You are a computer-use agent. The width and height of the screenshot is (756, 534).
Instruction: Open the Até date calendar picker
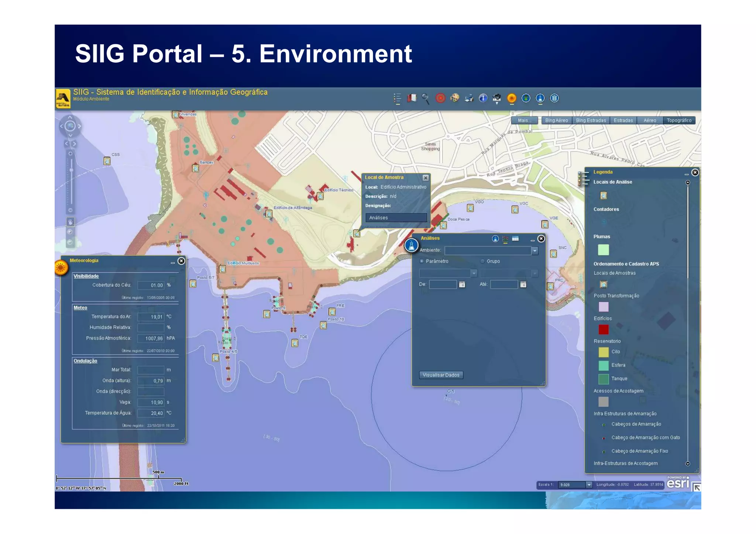coord(523,285)
